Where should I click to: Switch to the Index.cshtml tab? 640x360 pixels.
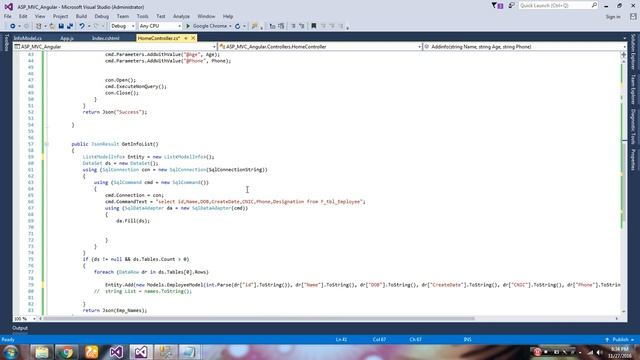105,38
